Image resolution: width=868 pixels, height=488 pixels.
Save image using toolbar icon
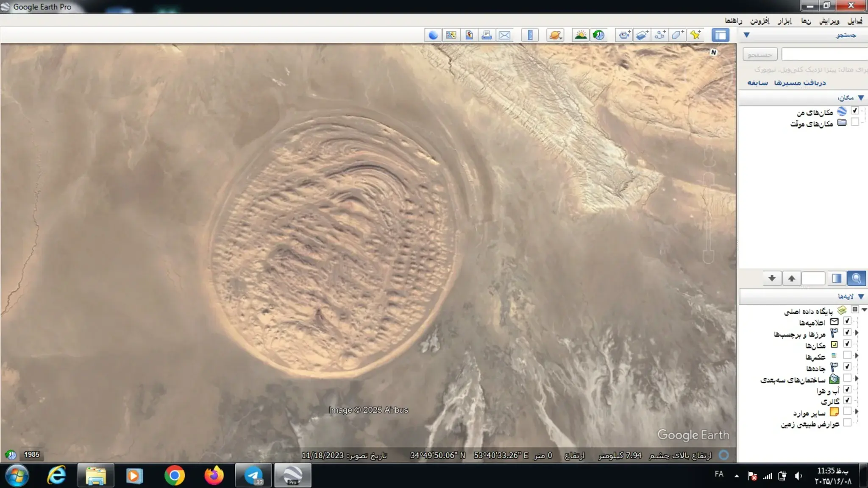(x=469, y=35)
